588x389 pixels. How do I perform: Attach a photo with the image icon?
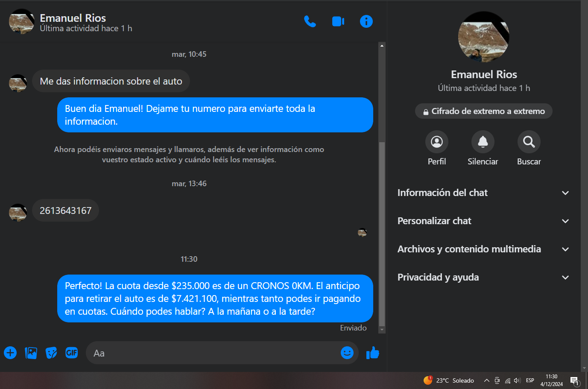pyautogui.click(x=31, y=353)
